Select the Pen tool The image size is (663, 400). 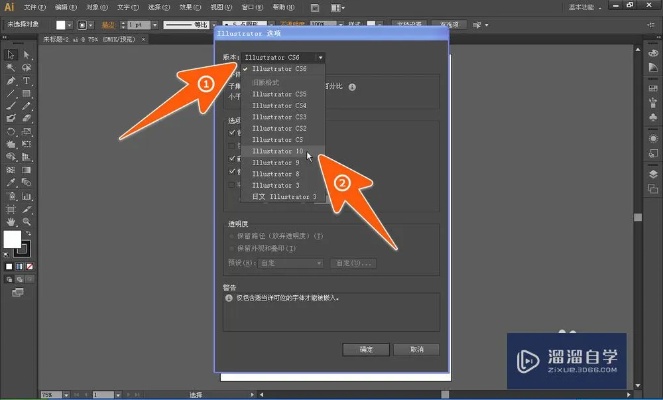point(11,80)
